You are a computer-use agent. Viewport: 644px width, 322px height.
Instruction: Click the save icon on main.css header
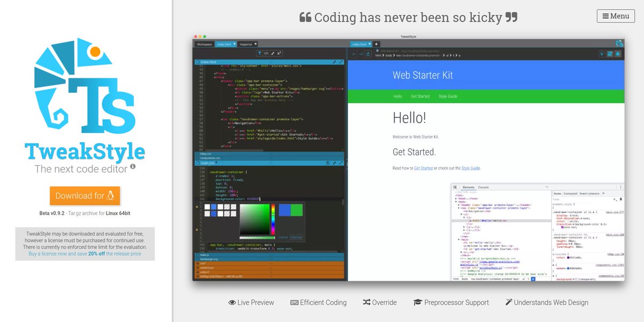pos(328,163)
